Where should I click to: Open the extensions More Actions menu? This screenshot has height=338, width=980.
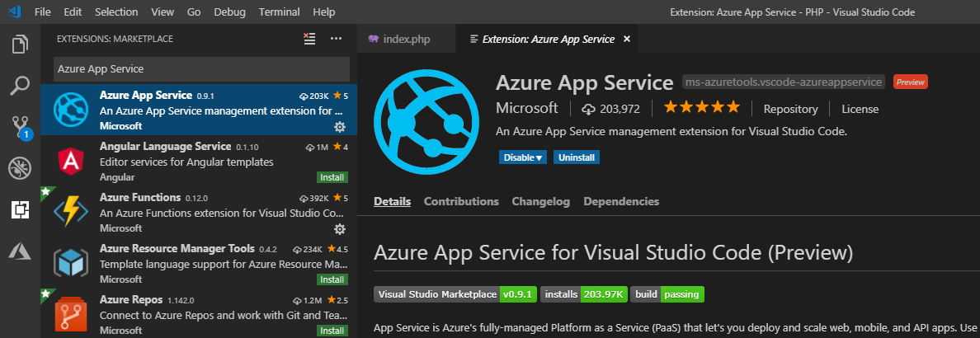[337, 39]
